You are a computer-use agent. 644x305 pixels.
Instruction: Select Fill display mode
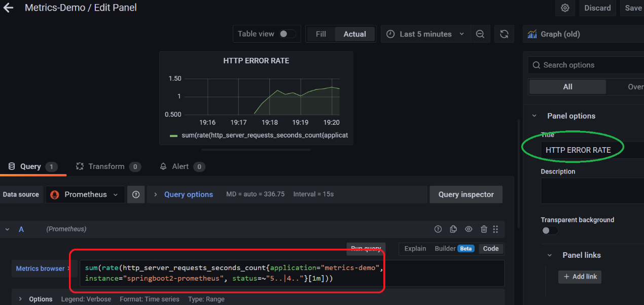[321, 34]
